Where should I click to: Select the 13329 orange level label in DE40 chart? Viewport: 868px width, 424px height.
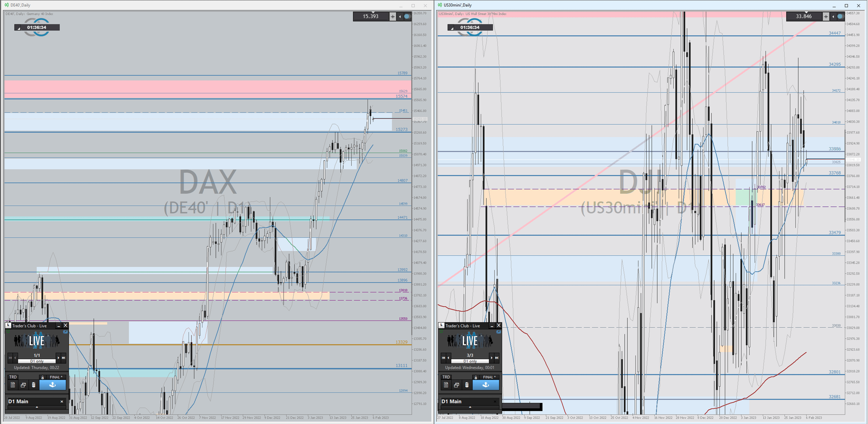[x=401, y=342]
